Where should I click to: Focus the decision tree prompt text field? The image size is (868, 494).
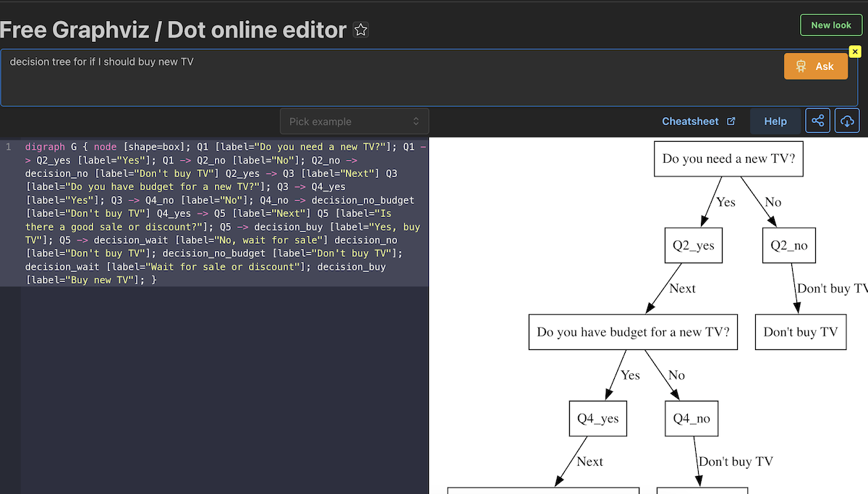391,77
